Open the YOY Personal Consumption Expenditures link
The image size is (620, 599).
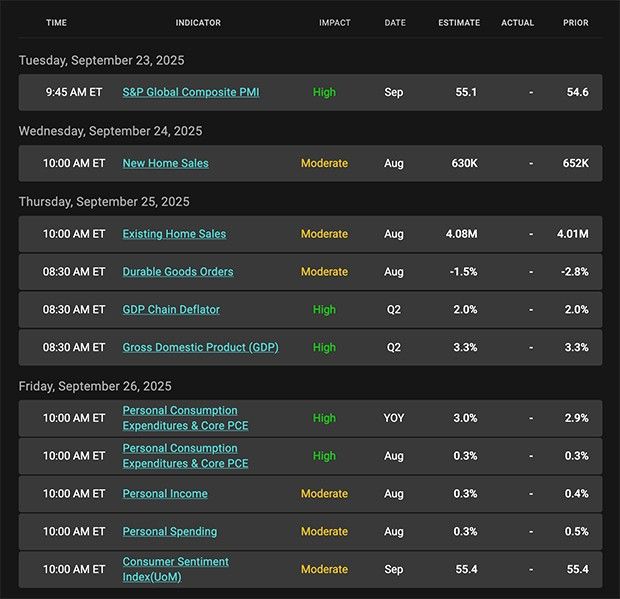tap(185, 418)
